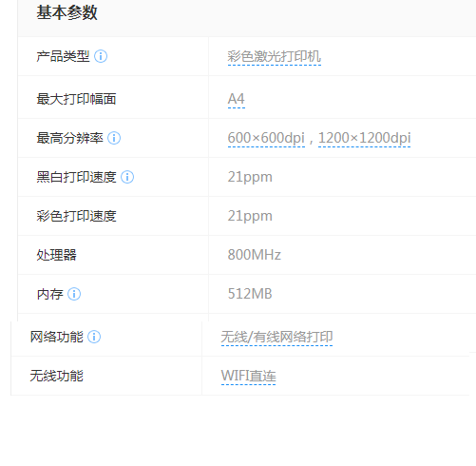476x466 pixels.
Task: Select the 21ppm value for 黑白打印速度
Action: (x=250, y=177)
